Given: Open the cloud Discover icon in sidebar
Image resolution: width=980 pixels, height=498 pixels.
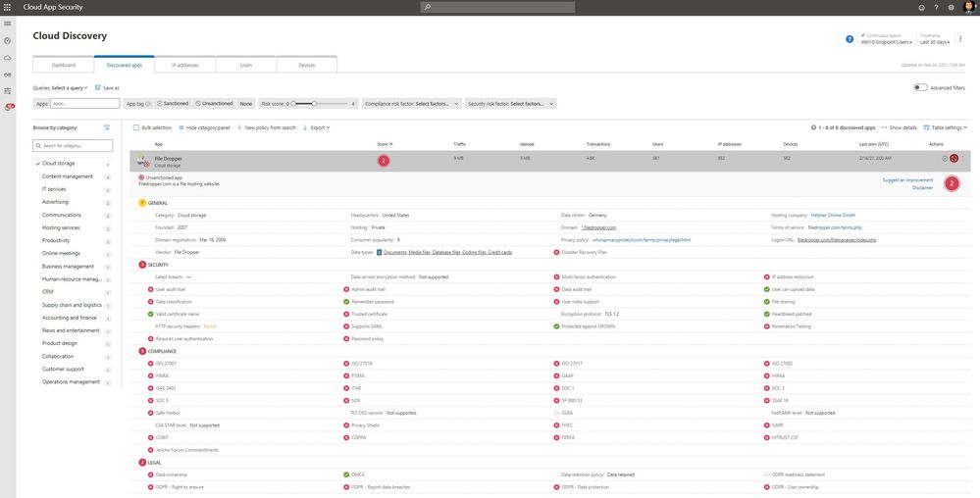Looking at the screenshot, I should coord(8,58).
